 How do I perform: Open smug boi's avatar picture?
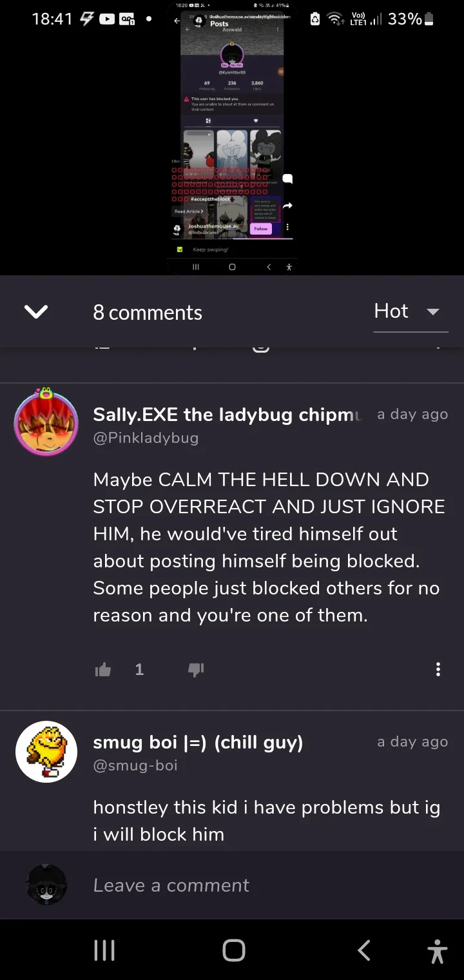(x=46, y=752)
